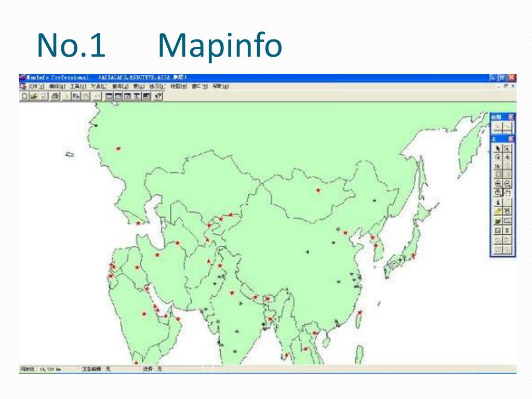The image size is (532, 399).
Task: Open the 查询 (Query) menu
Action: [x=120, y=87]
